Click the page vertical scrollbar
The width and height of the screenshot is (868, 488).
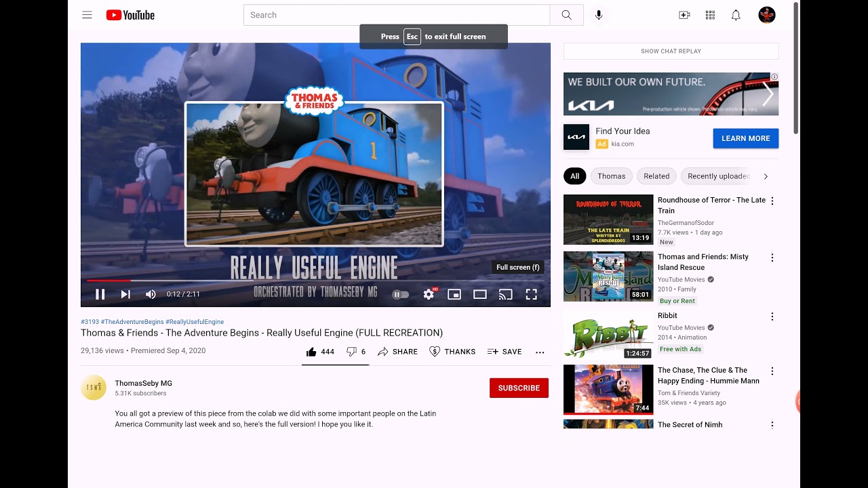click(796, 68)
